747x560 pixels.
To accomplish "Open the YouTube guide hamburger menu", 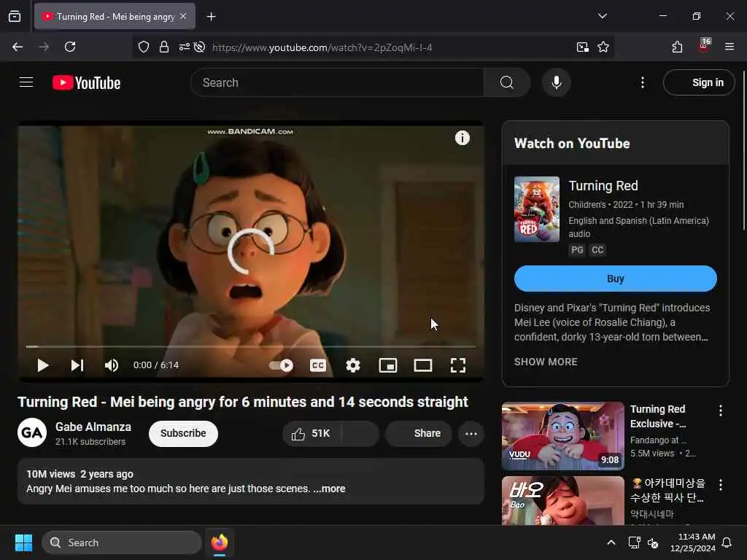I will click(26, 82).
